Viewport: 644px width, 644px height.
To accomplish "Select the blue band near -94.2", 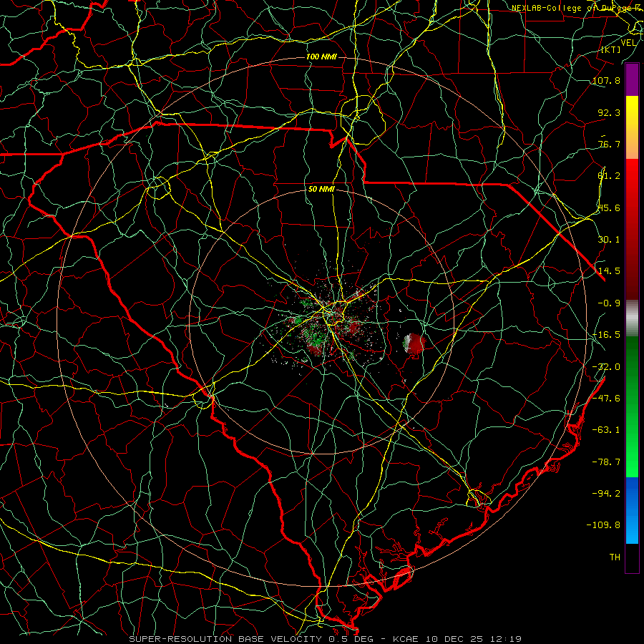I will pyautogui.click(x=632, y=493).
